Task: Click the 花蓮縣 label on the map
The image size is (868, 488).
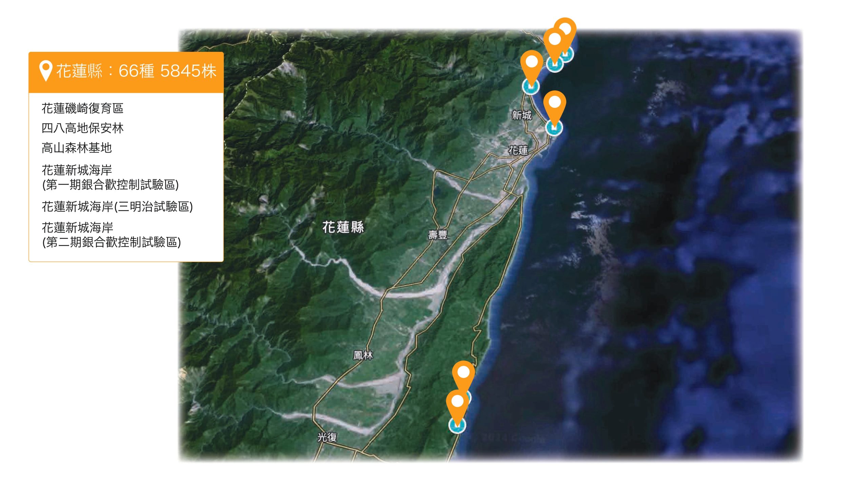Action: 343,227
